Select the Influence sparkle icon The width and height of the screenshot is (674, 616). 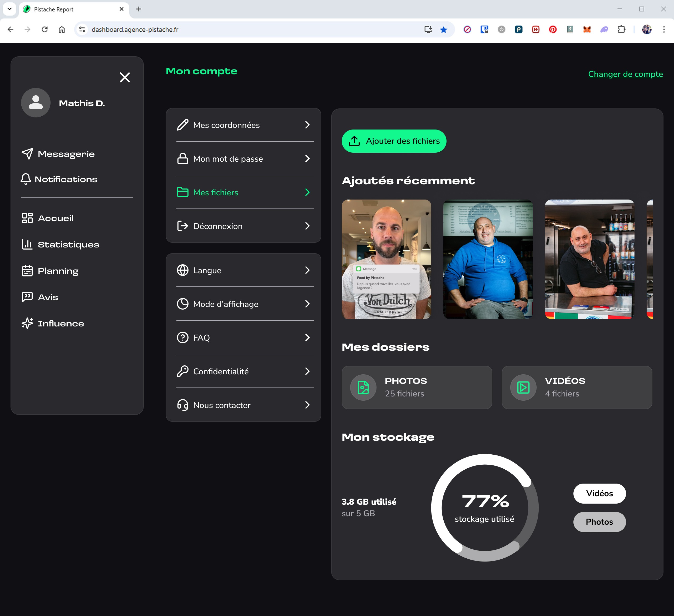click(x=27, y=323)
